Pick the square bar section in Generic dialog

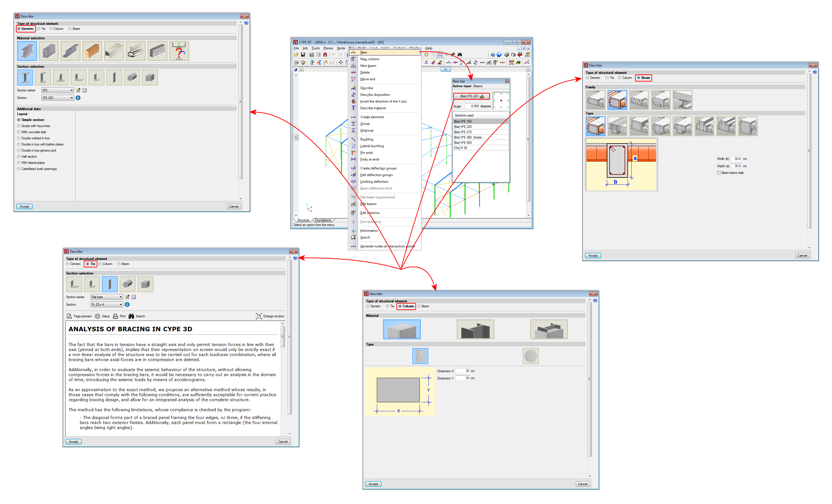(150, 77)
